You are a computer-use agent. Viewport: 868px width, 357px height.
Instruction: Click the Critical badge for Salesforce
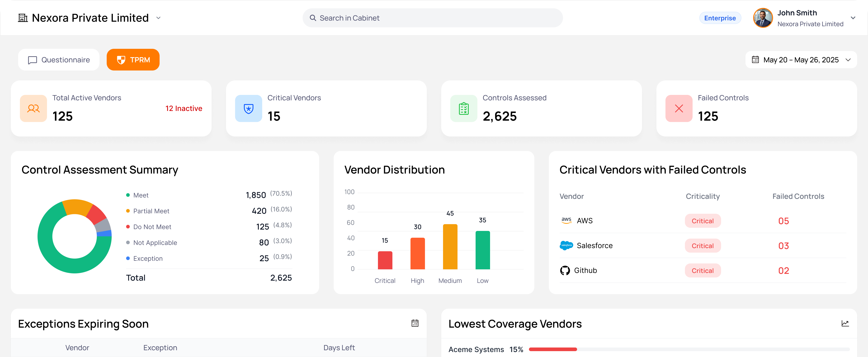tap(703, 246)
